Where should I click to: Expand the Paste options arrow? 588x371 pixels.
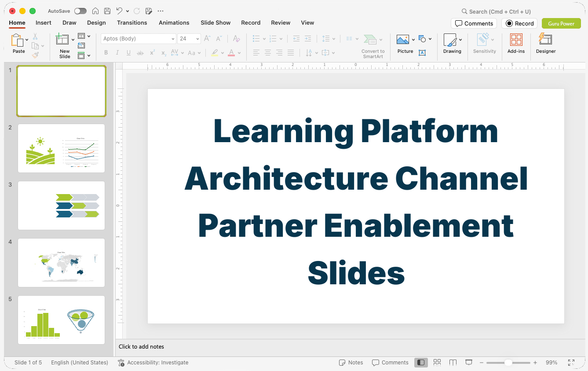coord(27,40)
